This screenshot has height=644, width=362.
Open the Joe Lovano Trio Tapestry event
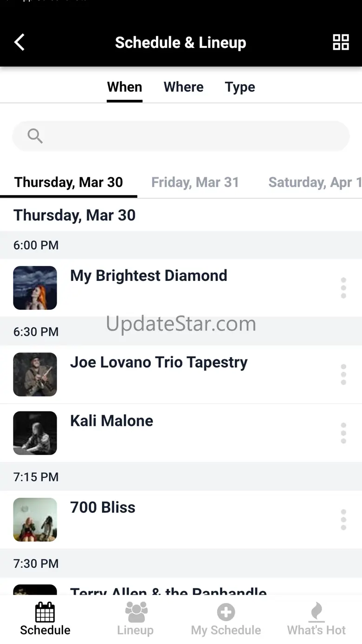181,374
